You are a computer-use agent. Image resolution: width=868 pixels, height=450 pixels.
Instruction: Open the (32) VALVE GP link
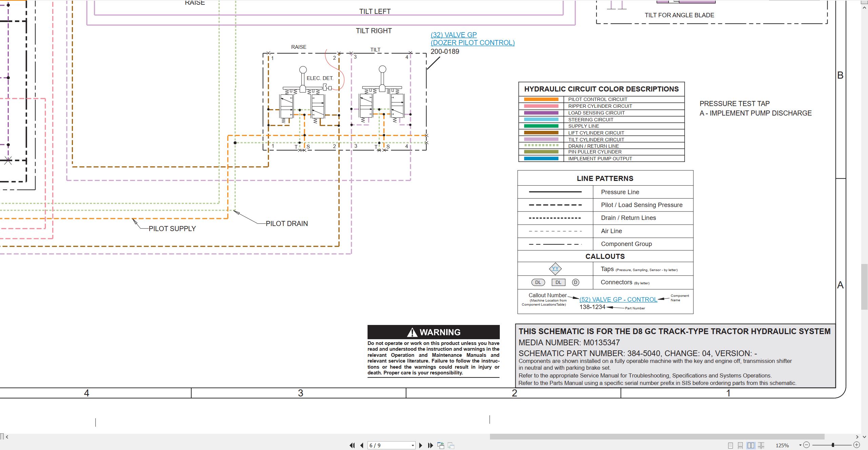click(x=454, y=35)
